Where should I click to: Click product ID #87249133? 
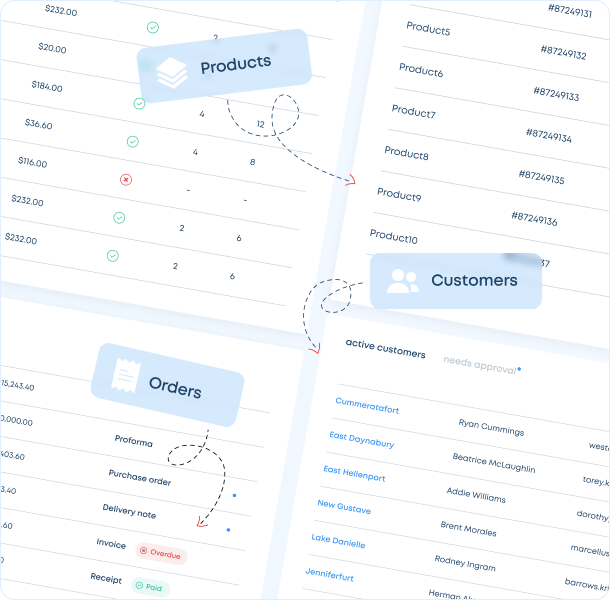point(556,94)
